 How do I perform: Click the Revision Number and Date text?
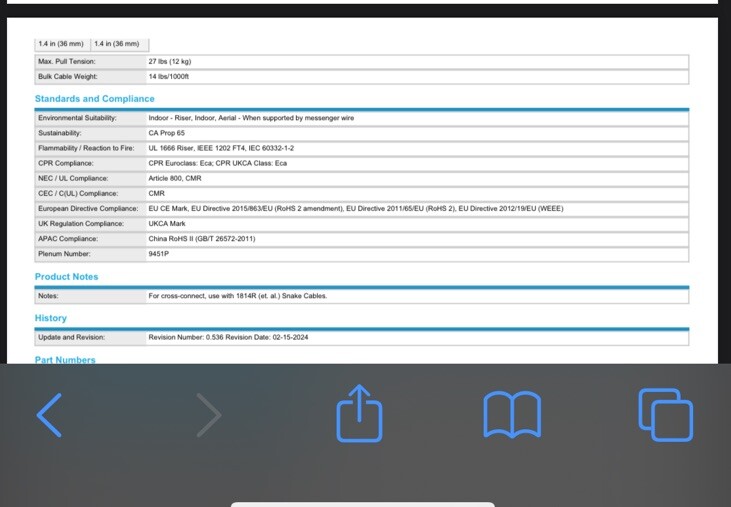228,337
